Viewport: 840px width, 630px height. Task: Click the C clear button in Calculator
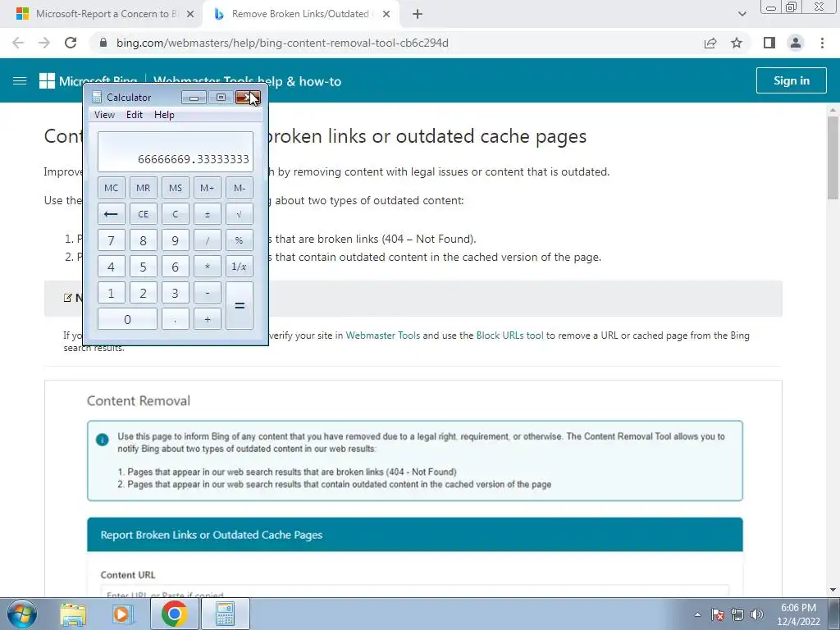[176, 214]
